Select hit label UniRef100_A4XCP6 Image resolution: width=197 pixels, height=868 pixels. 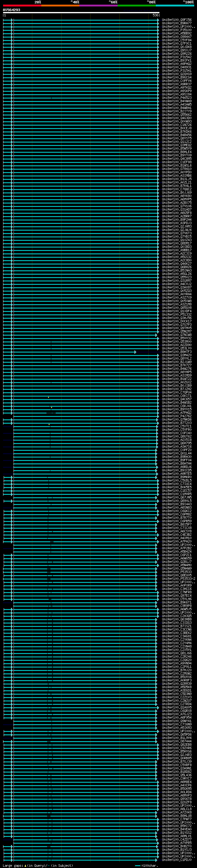tap(176, 785)
